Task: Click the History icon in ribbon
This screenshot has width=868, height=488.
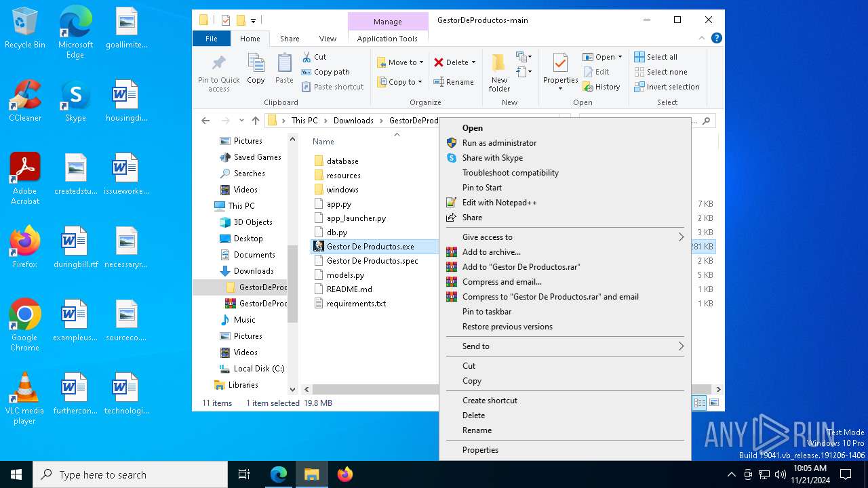Action: (587, 87)
